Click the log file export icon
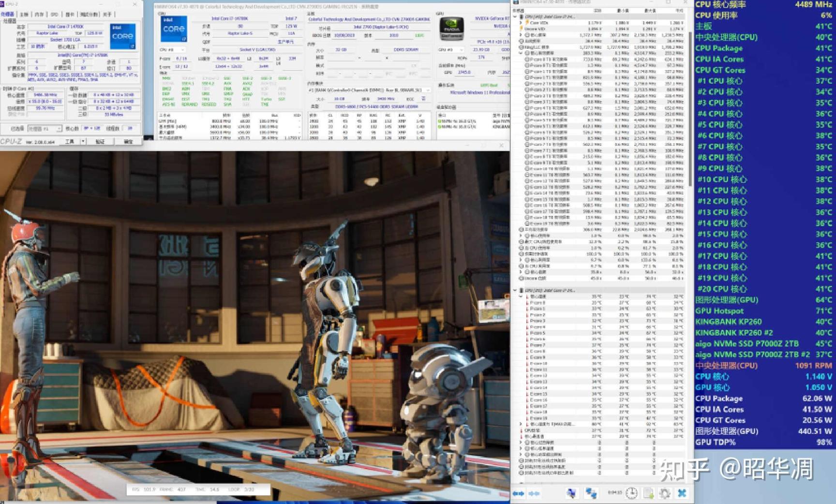This screenshot has width=836, height=504. (648, 493)
